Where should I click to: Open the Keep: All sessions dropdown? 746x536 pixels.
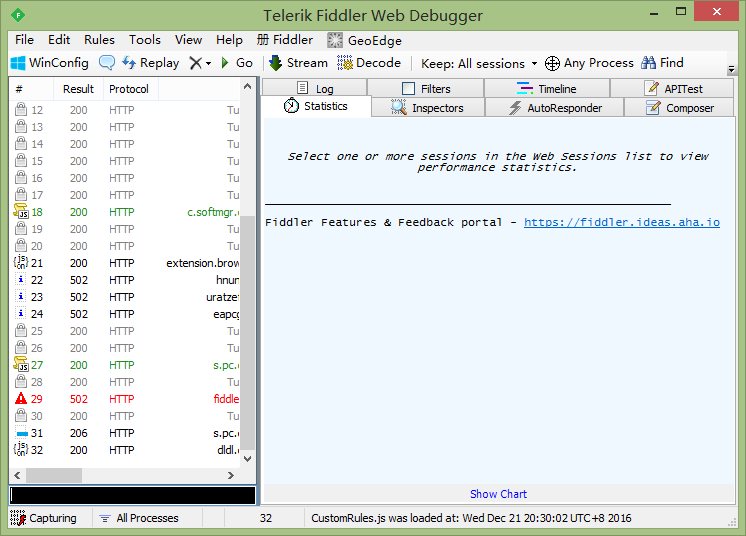[x=479, y=63]
